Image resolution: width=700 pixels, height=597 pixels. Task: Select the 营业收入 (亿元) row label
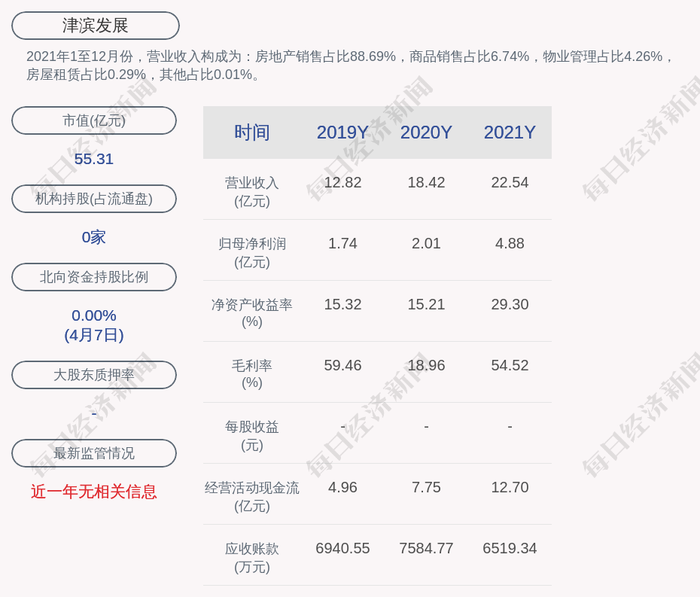252,192
